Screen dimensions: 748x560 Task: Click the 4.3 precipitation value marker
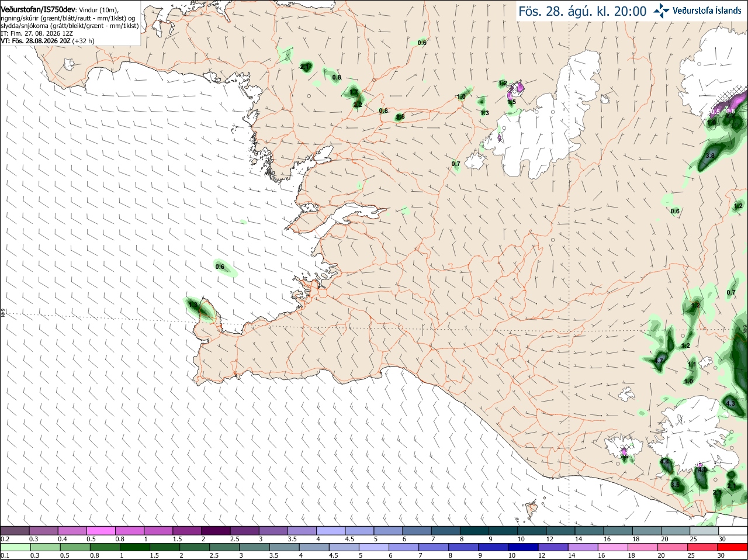click(x=730, y=403)
